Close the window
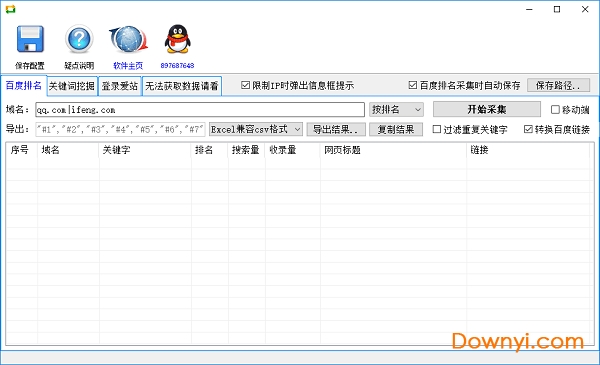Screen dimensions: 600x365 coord(585,9)
